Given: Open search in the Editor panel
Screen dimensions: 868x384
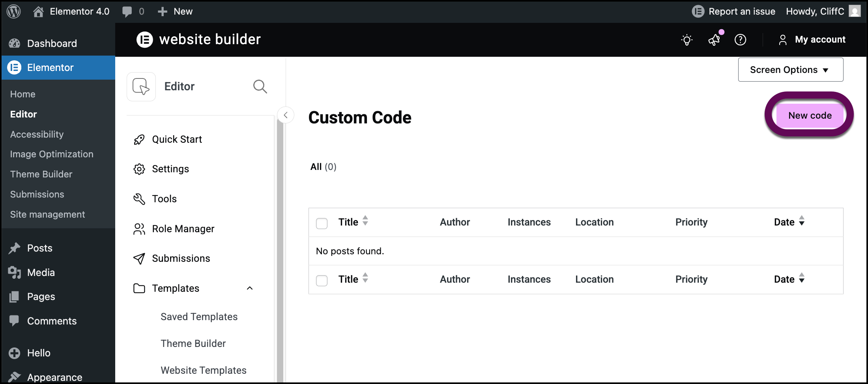Looking at the screenshot, I should [x=260, y=86].
